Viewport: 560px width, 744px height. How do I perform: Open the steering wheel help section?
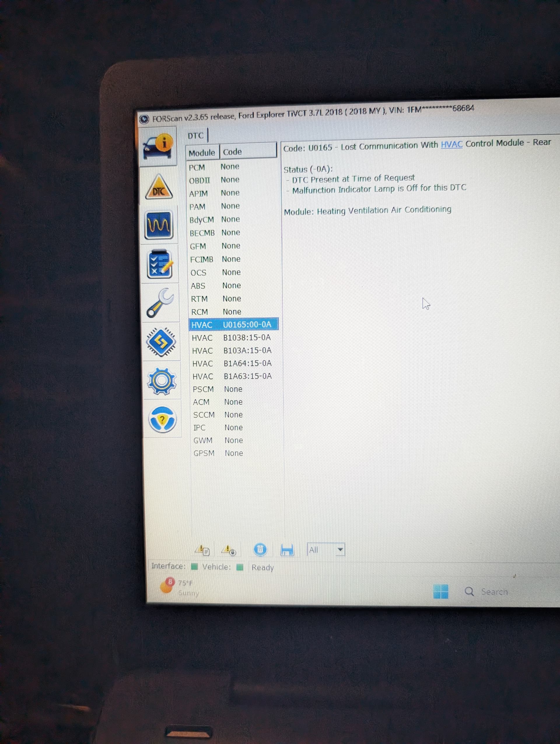(162, 420)
